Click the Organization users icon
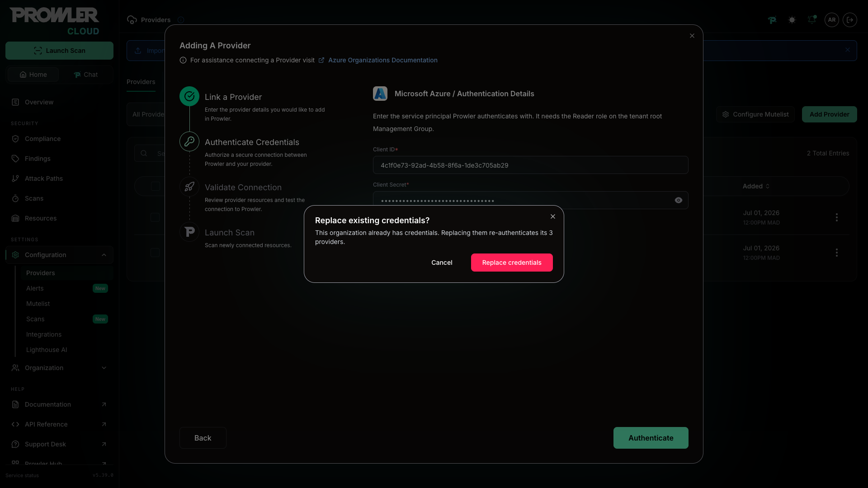This screenshot has width=868, height=488. [x=15, y=368]
